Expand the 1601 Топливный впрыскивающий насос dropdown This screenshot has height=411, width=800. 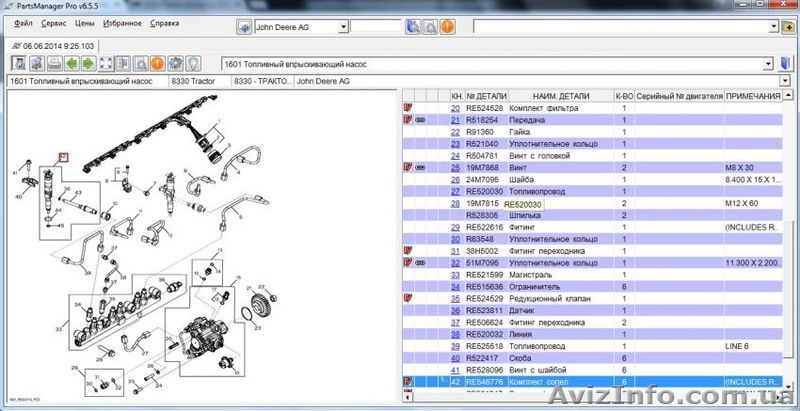tap(768, 63)
